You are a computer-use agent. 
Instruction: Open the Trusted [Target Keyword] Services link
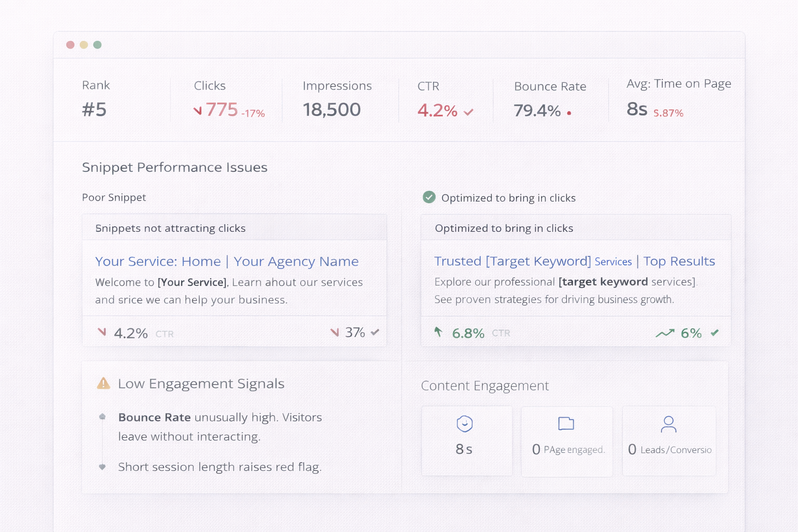(574, 261)
